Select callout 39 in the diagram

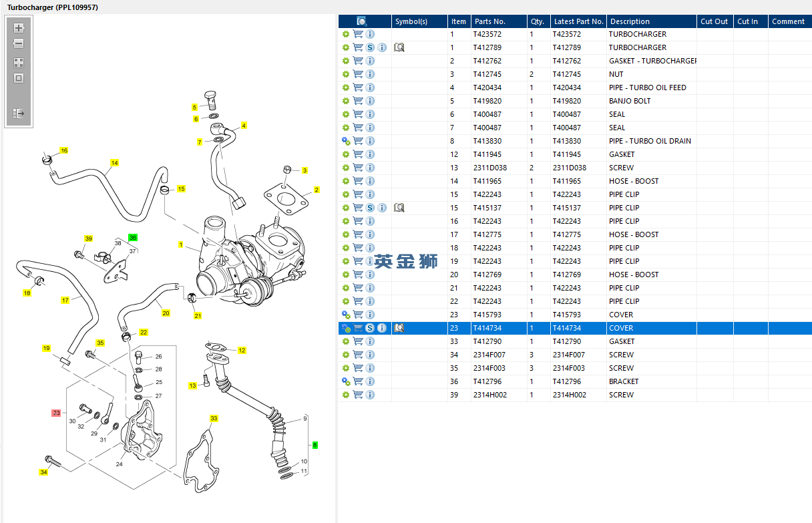(x=88, y=238)
